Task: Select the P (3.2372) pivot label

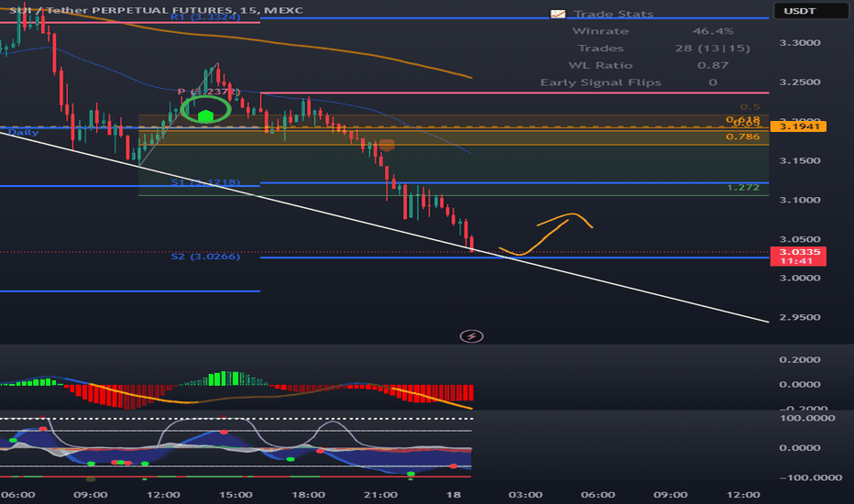Action: click(x=209, y=92)
